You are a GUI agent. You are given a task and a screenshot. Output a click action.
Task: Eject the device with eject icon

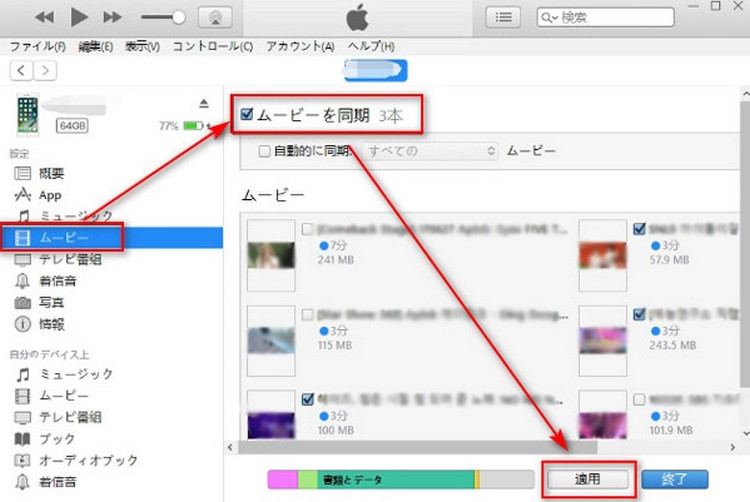[x=204, y=103]
